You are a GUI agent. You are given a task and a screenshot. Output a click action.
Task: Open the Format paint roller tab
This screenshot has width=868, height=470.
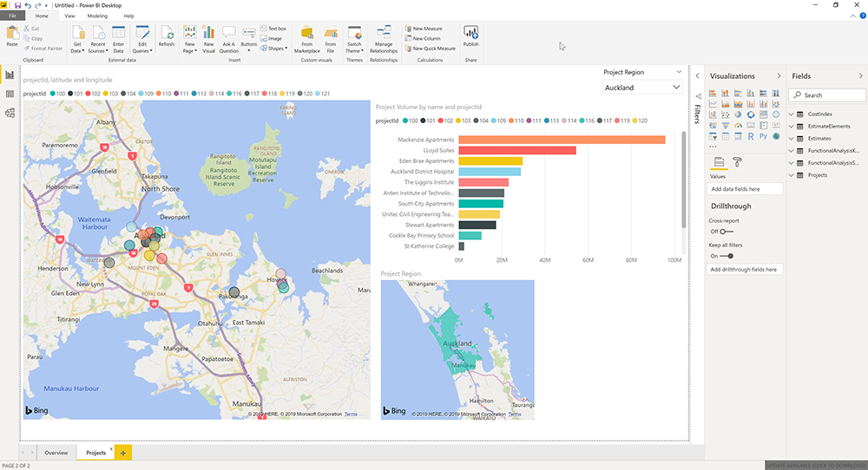coord(737,162)
